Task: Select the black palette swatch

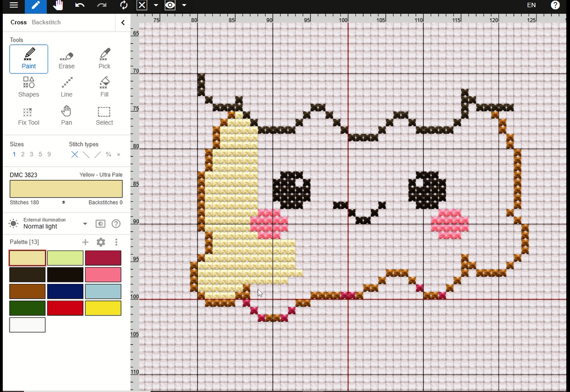Action: click(65, 275)
